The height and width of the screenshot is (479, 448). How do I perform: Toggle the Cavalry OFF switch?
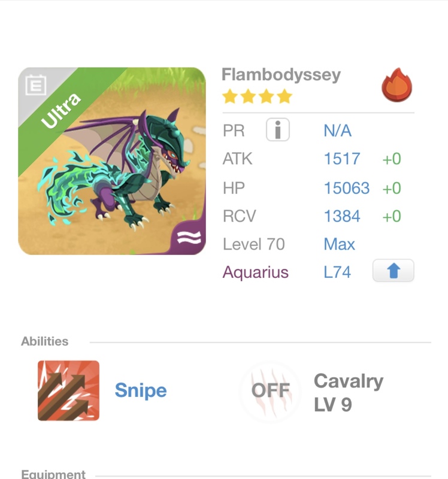pos(270,392)
